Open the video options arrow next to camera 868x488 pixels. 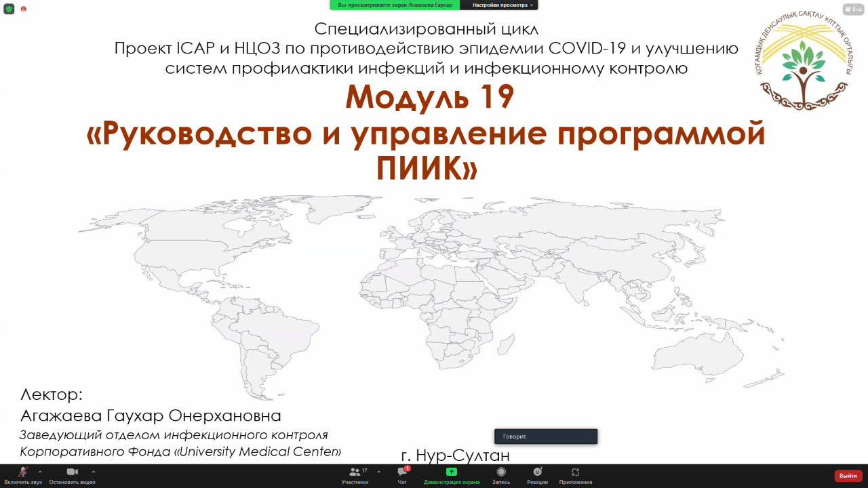click(93, 471)
